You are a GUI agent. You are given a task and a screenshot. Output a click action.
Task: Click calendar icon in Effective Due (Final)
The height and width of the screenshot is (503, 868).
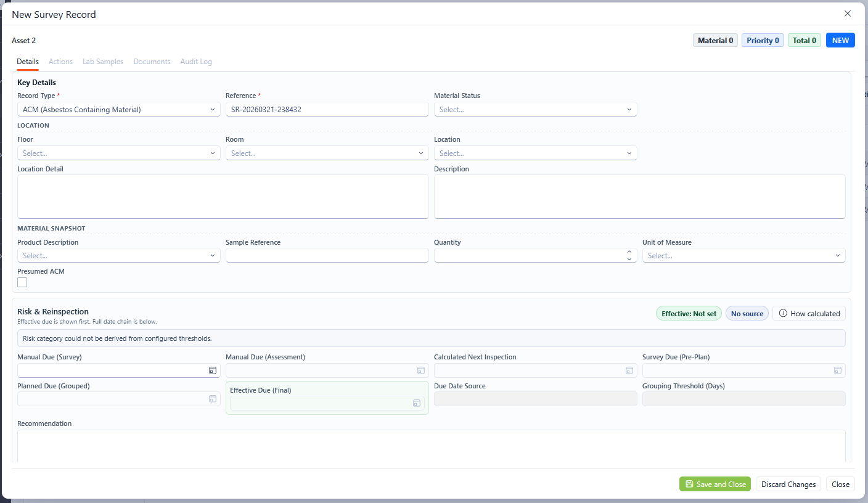(416, 403)
